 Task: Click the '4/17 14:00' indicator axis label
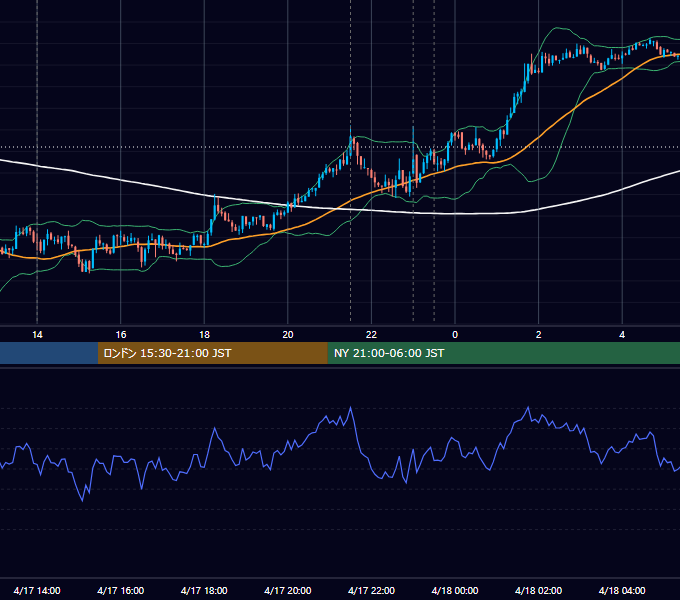pyautogui.click(x=37, y=590)
